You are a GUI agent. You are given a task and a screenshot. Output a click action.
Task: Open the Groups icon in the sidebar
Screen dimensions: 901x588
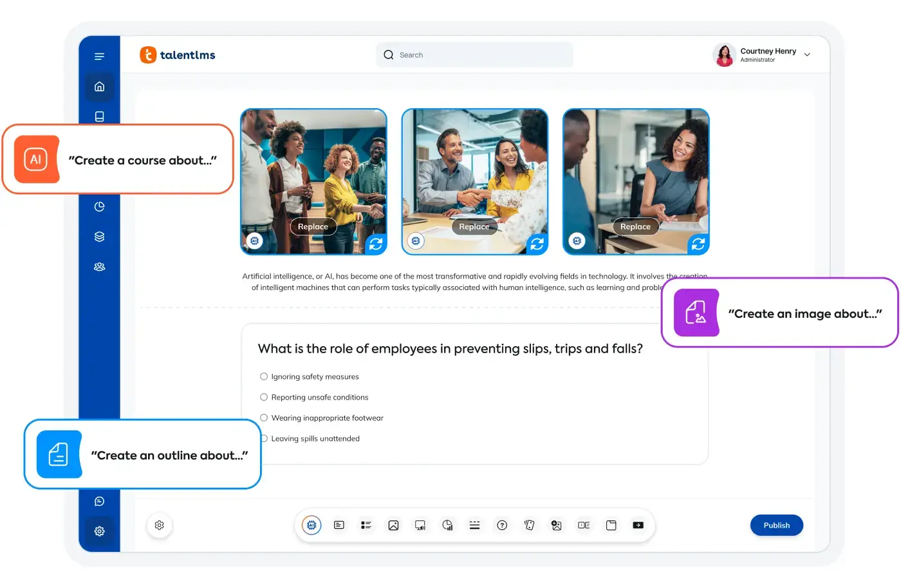99,266
